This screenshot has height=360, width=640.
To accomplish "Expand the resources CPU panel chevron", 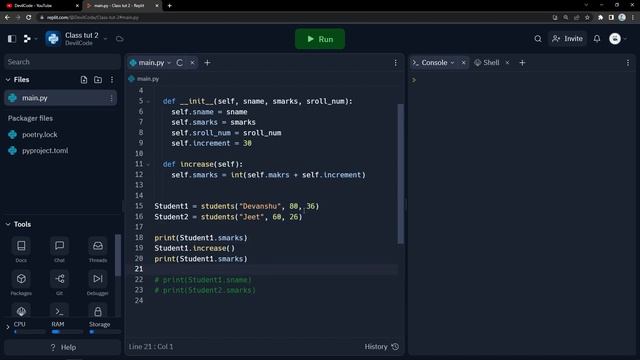I will 8,327.
